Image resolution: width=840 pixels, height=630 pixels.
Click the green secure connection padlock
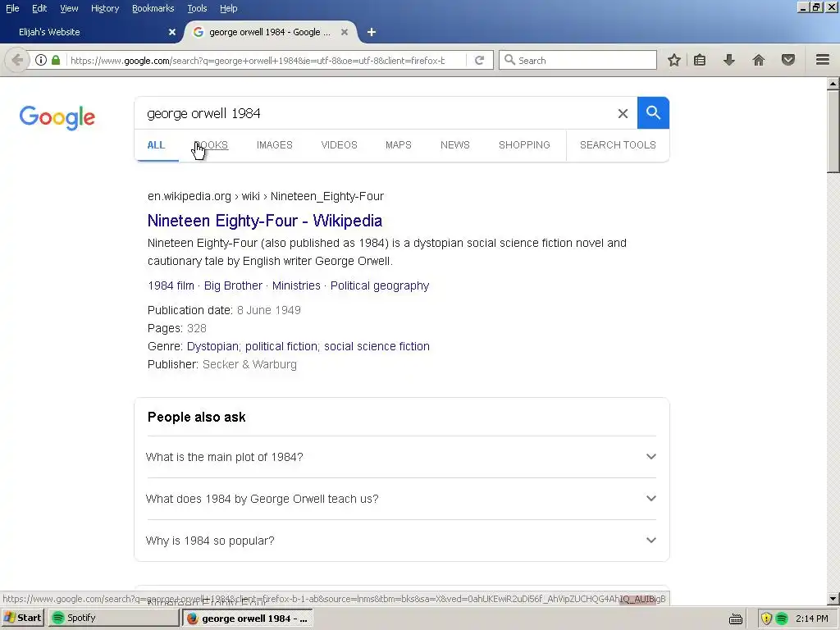coord(56,60)
